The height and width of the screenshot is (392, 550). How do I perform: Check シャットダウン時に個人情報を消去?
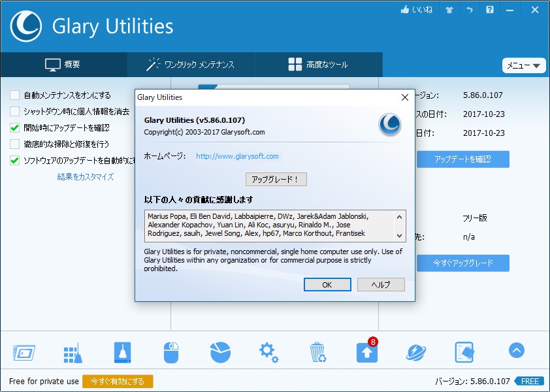[14, 110]
